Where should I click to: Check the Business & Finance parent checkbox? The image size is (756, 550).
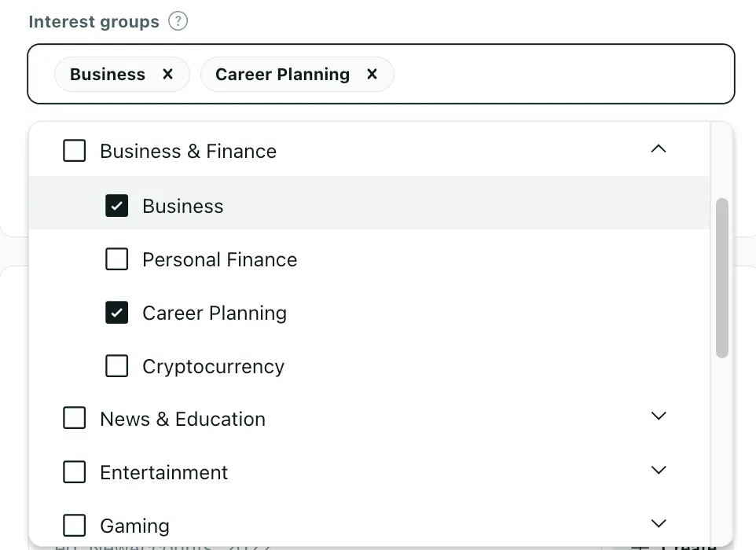[x=74, y=150]
